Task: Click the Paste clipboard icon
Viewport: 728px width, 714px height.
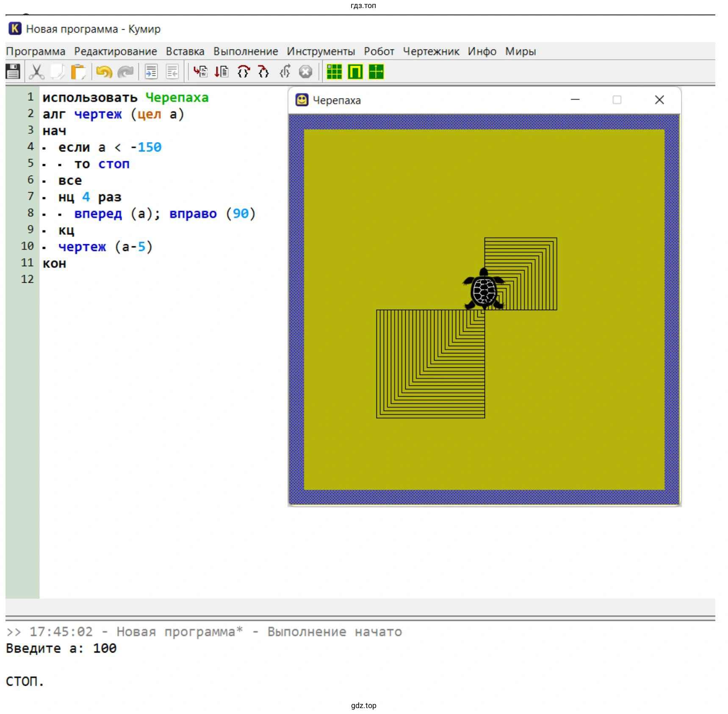Action: click(x=78, y=72)
